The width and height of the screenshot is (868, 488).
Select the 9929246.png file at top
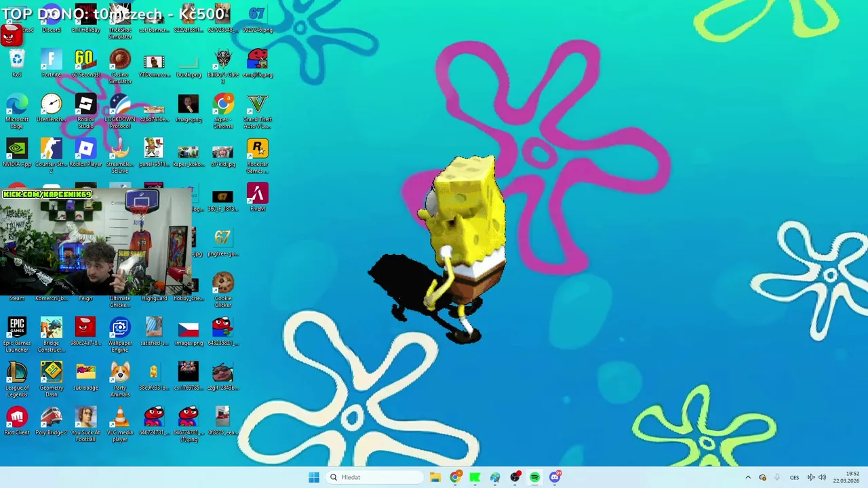tap(258, 18)
